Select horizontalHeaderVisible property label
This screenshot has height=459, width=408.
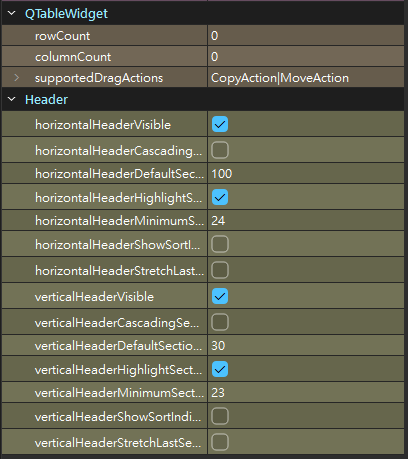103,125
